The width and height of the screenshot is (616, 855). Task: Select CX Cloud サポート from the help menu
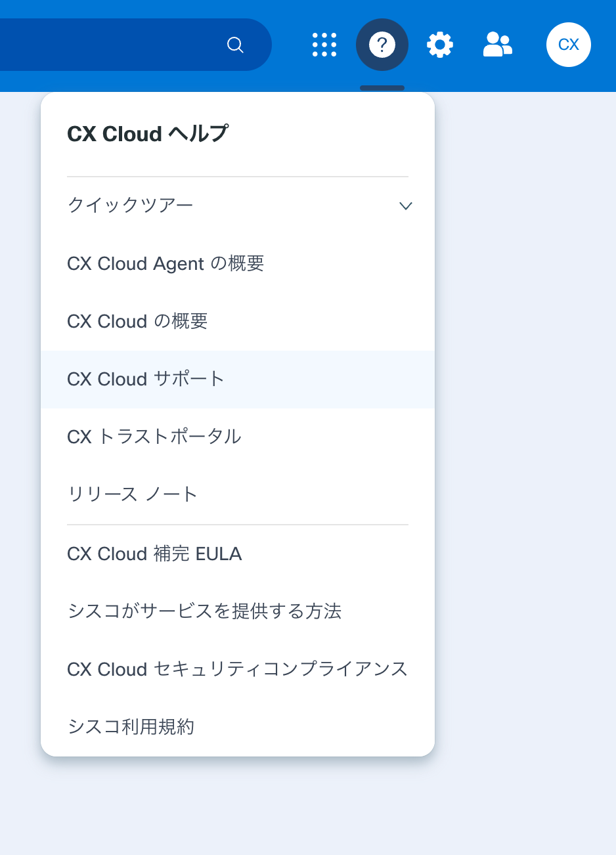(144, 379)
